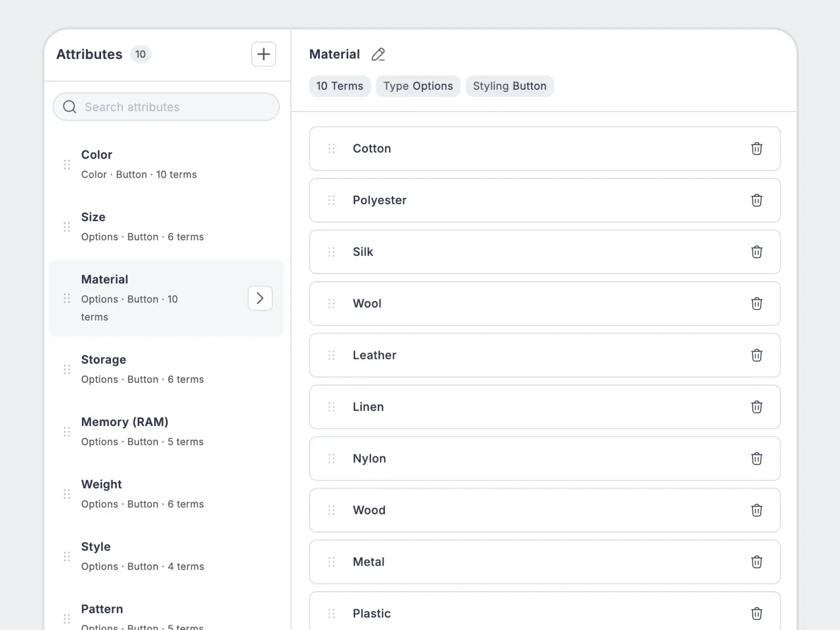Delete the Cotton term
The width and height of the screenshot is (840, 630).
point(756,149)
